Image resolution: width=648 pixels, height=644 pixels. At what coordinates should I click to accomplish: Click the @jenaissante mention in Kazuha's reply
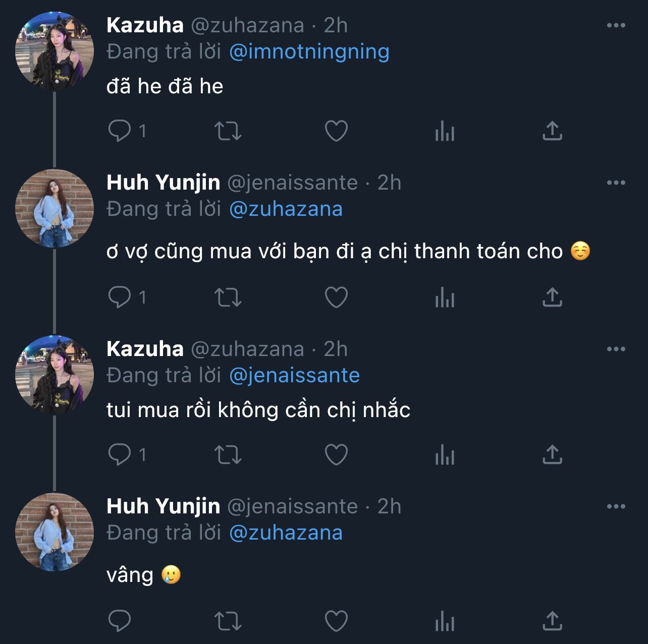pyautogui.click(x=294, y=376)
